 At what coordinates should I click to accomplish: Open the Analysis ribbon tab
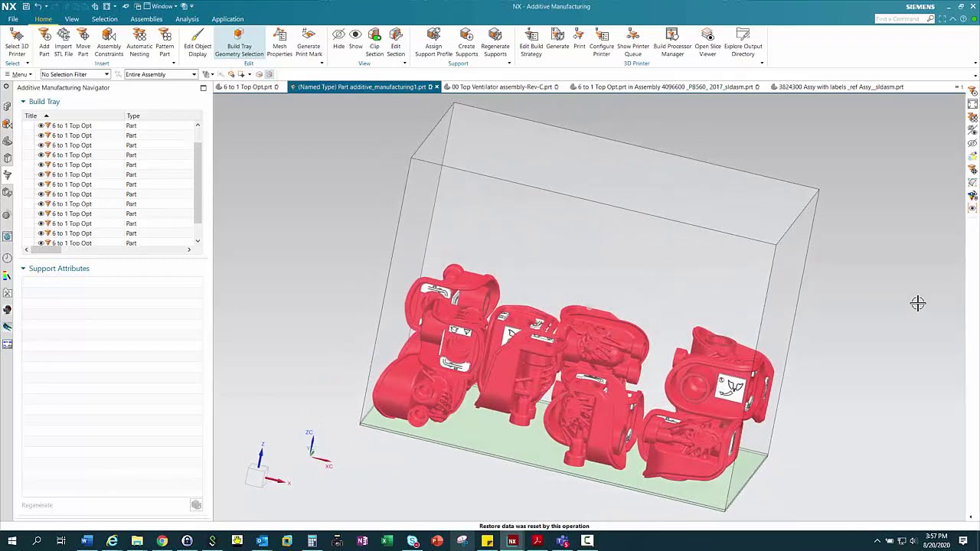[187, 19]
